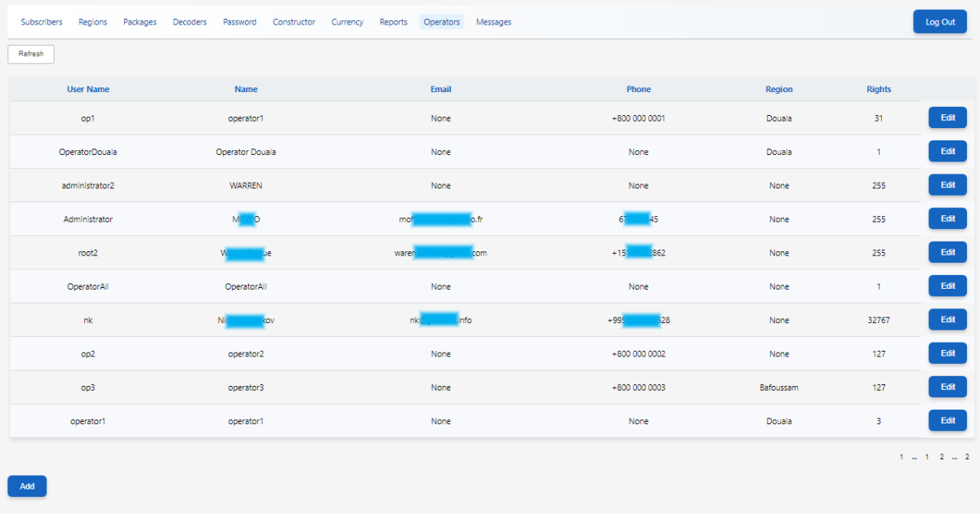Switch to the Regions tab

pyautogui.click(x=92, y=22)
